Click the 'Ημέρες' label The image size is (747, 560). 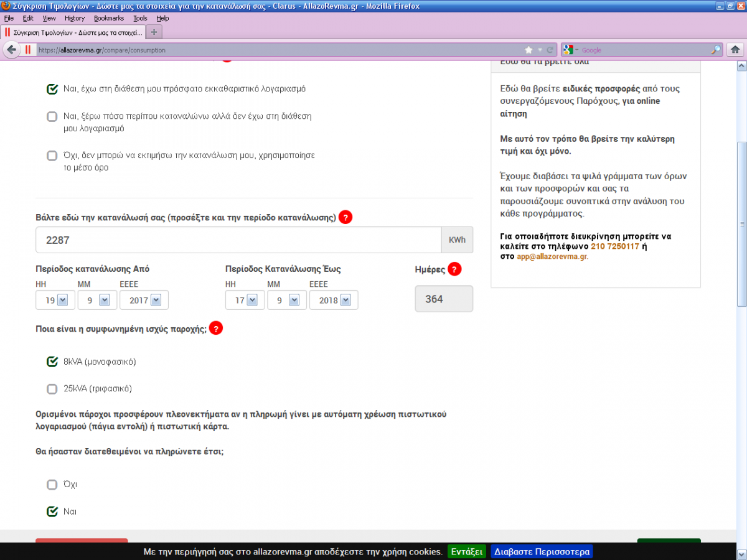(430, 269)
